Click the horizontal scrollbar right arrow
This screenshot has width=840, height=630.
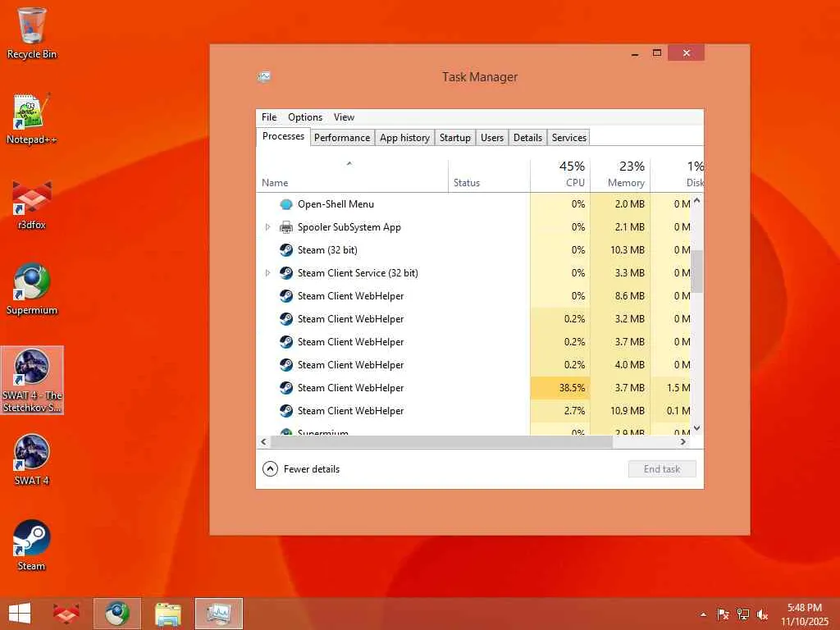coord(683,442)
